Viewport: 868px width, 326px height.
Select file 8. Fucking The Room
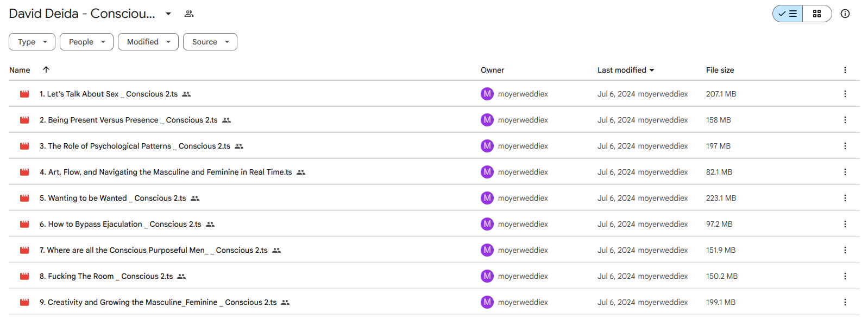pyautogui.click(x=106, y=276)
